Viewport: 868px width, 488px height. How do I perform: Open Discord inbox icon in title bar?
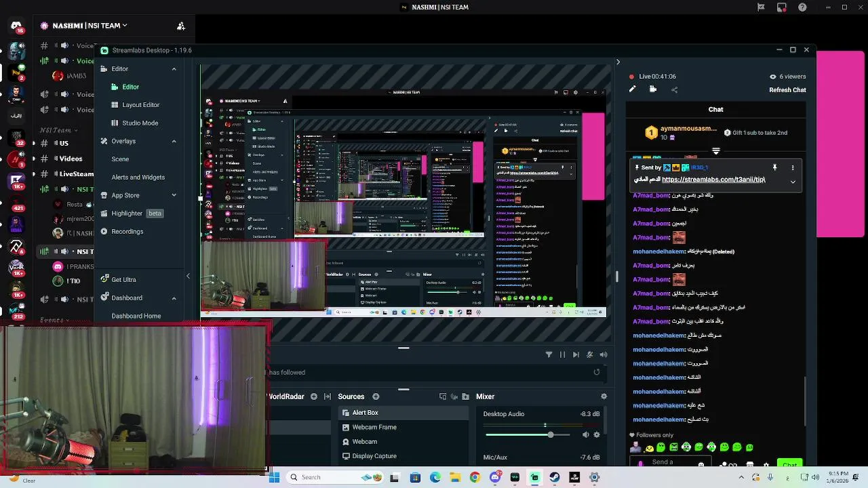coord(782,7)
